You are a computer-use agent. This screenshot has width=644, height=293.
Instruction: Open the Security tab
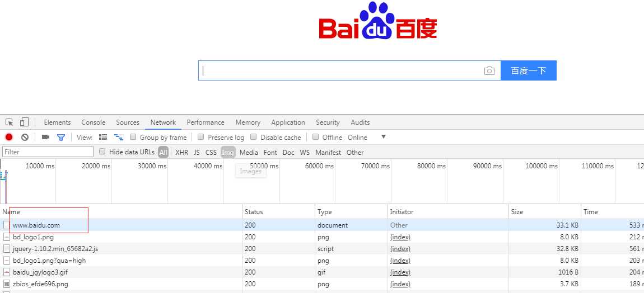328,122
